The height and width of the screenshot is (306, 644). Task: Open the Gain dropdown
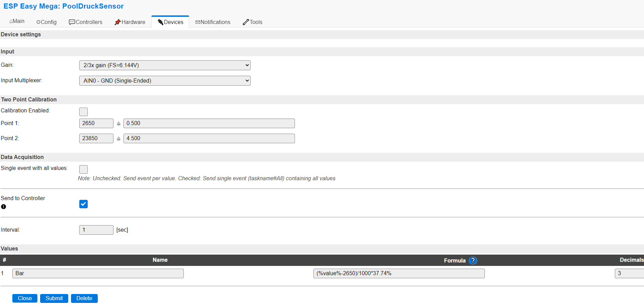(x=165, y=65)
